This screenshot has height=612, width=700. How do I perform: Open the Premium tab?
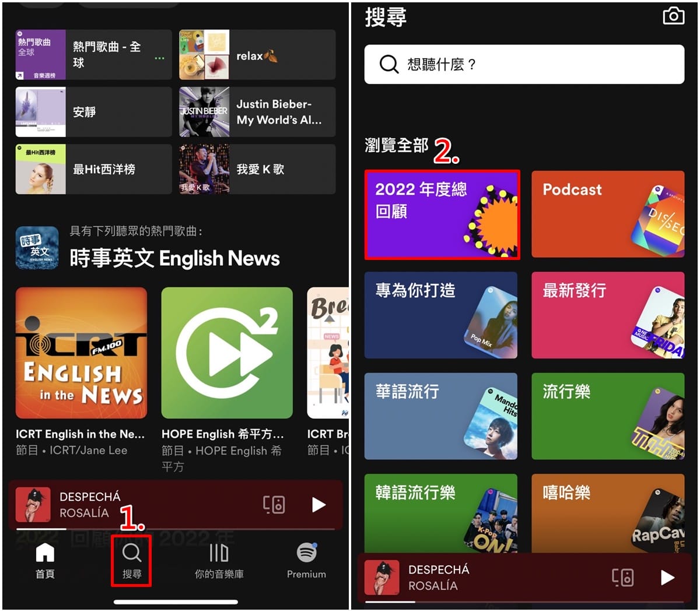[x=306, y=562]
